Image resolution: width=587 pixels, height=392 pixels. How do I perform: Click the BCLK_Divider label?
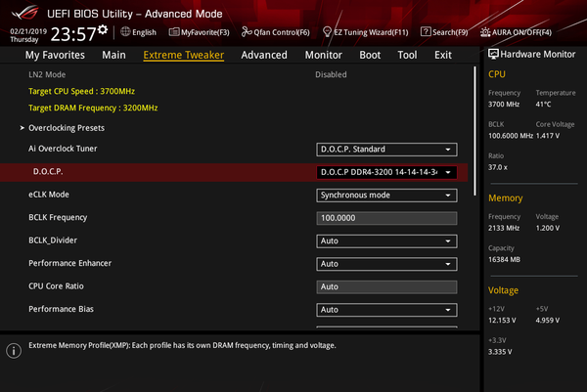coord(53,240)
